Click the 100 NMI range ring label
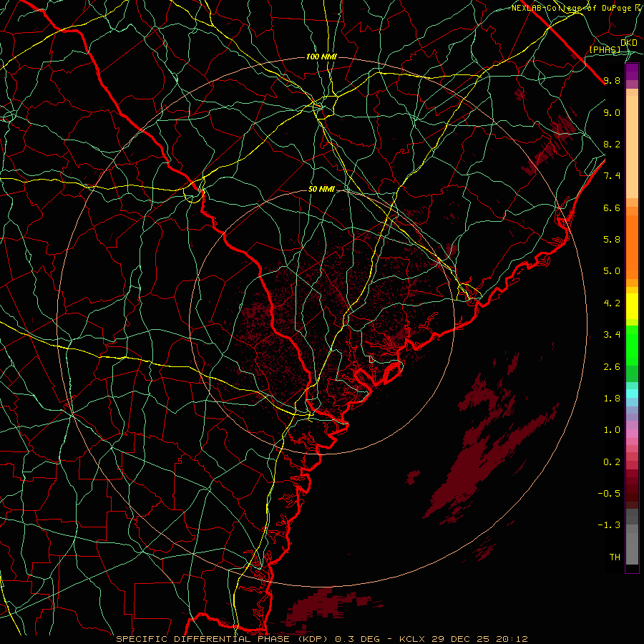The width and height of the screenshot is (644, 644). [x=321, y=57]
